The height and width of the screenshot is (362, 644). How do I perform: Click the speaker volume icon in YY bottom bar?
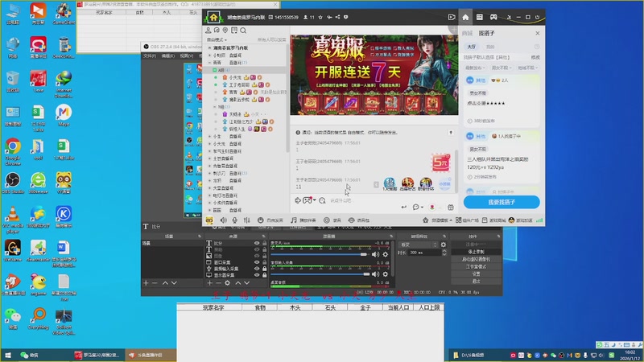click(224, 220)
